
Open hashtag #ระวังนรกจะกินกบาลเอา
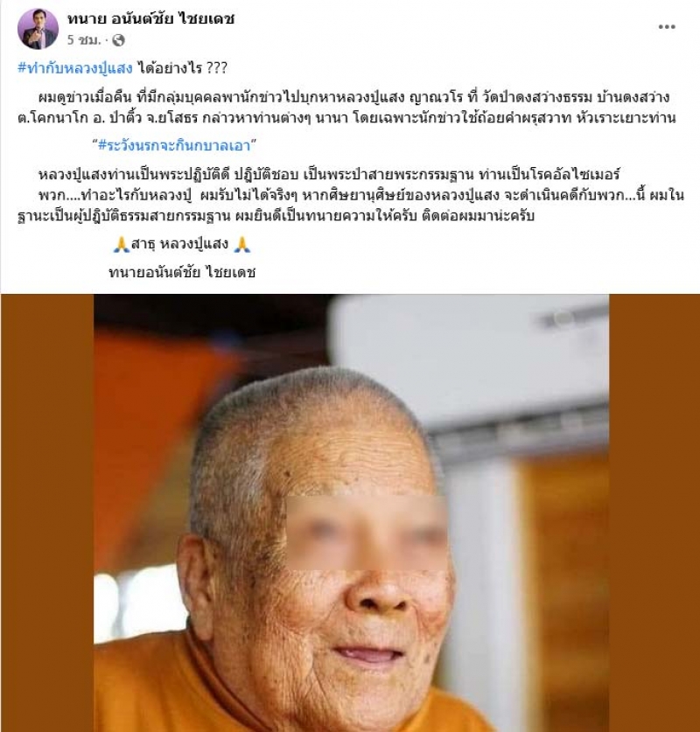click(174, 145)
